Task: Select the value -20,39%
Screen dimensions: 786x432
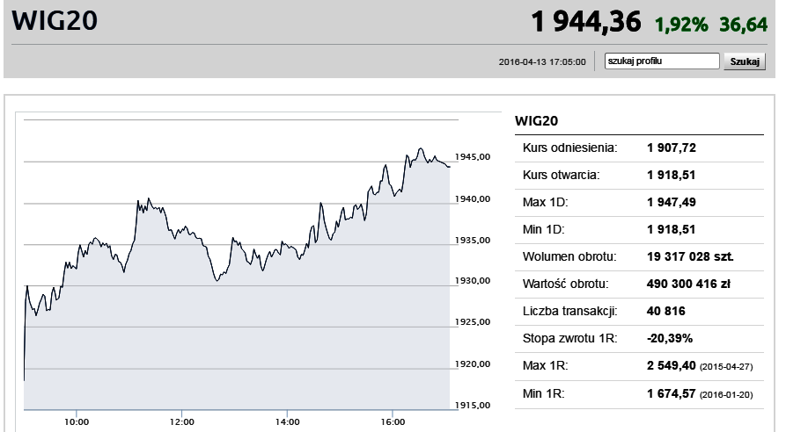Action: coord(670,339)
